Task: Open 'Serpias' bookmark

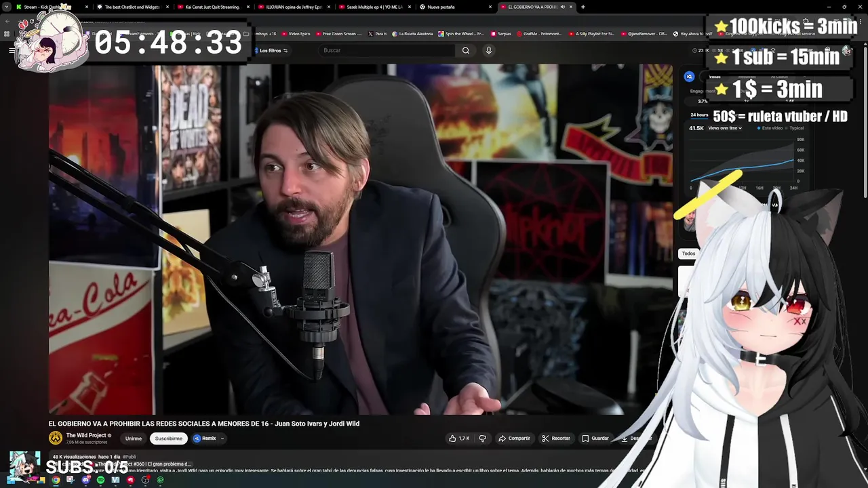Action: [x=500, y=33]
